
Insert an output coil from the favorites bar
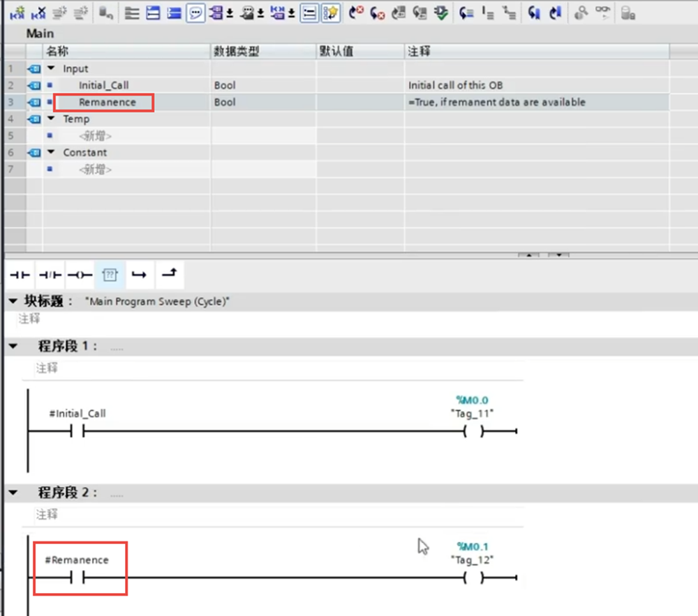point(80,276)
